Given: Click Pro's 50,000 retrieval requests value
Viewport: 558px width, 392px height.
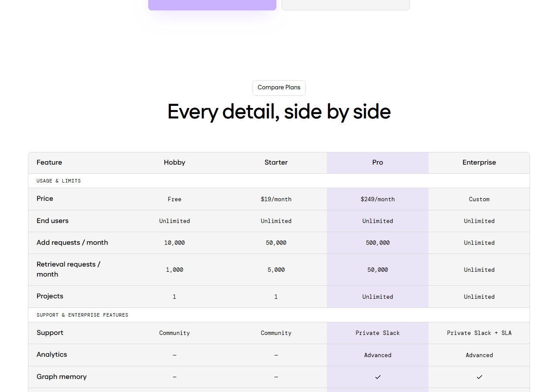Looking at the screenshot, I should click(378, 270).
